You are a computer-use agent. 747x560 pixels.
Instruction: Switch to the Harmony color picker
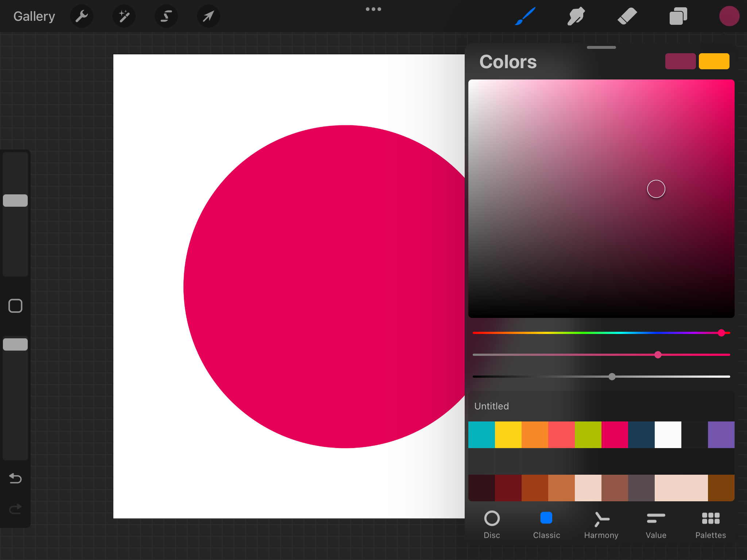601,524
